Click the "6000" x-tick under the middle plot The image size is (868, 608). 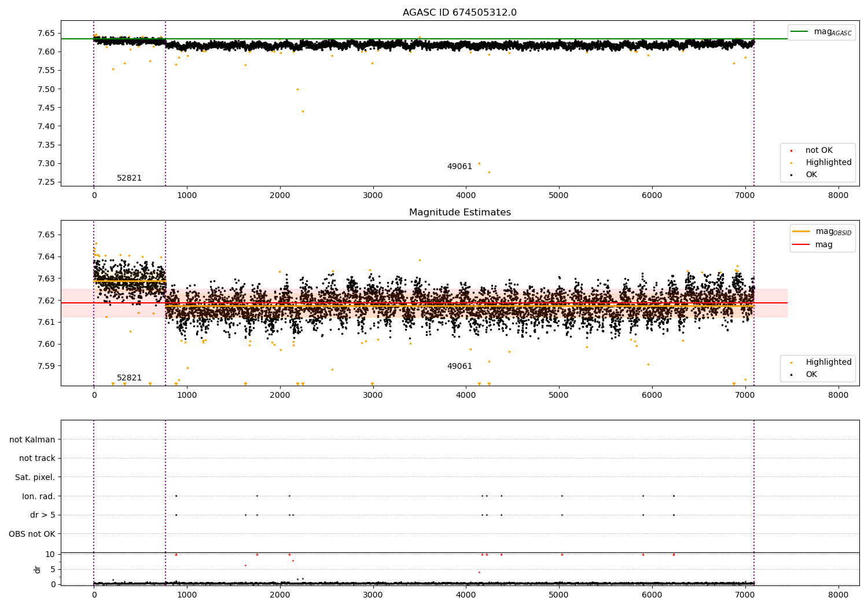pos(652,395)
